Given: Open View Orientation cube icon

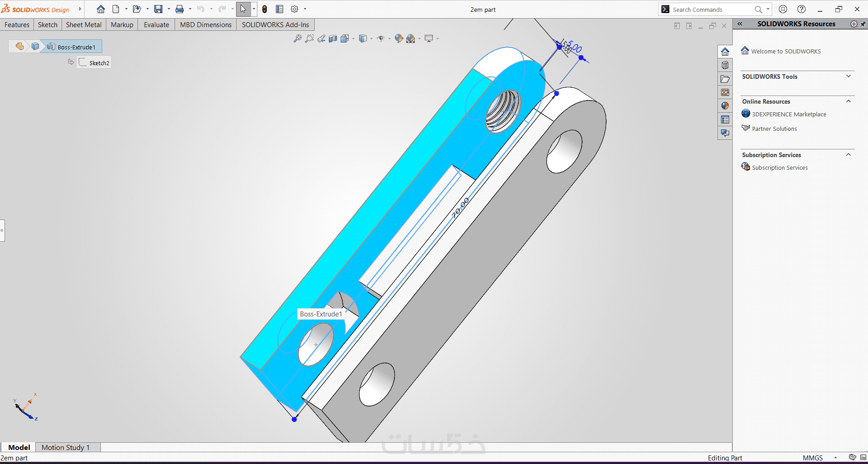Looking at the screenshot, I should (x=345, y=39).
